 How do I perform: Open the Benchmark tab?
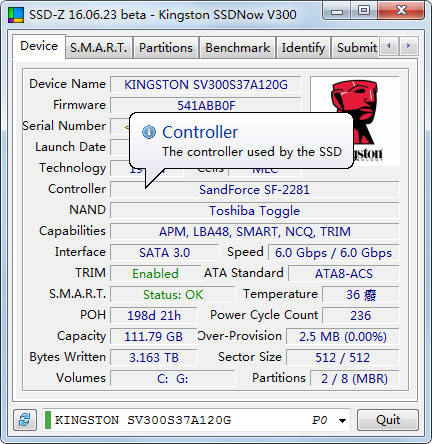[237, 48]
